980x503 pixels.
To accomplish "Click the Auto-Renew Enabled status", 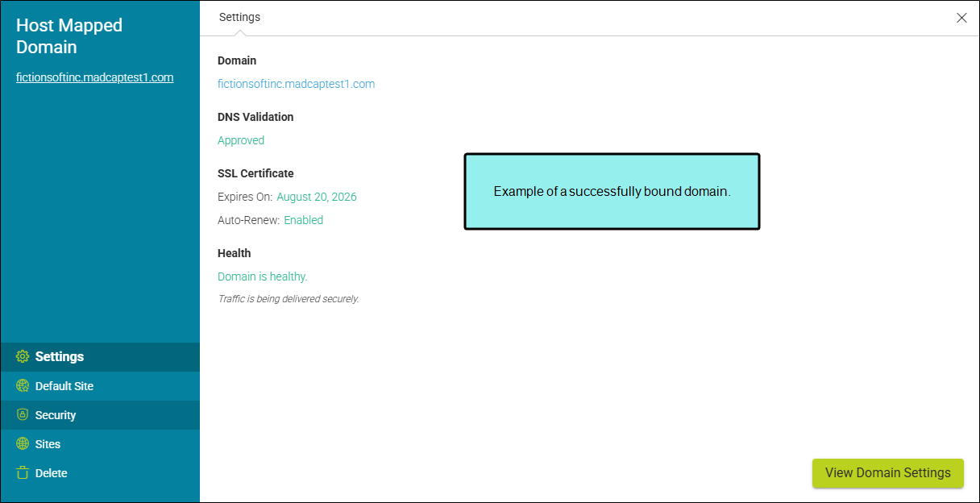I will click(303, 220).
